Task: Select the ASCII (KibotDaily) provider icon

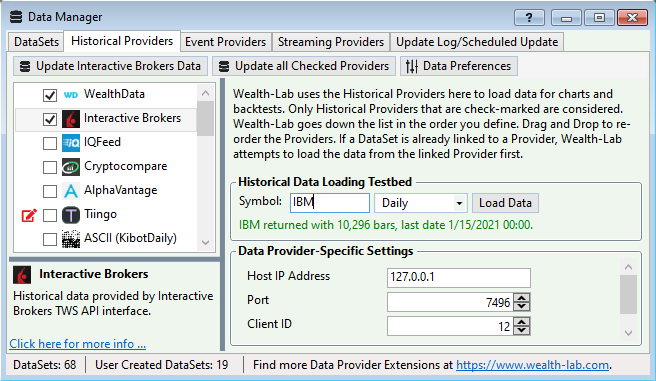Action: click(x=71, y=239)
